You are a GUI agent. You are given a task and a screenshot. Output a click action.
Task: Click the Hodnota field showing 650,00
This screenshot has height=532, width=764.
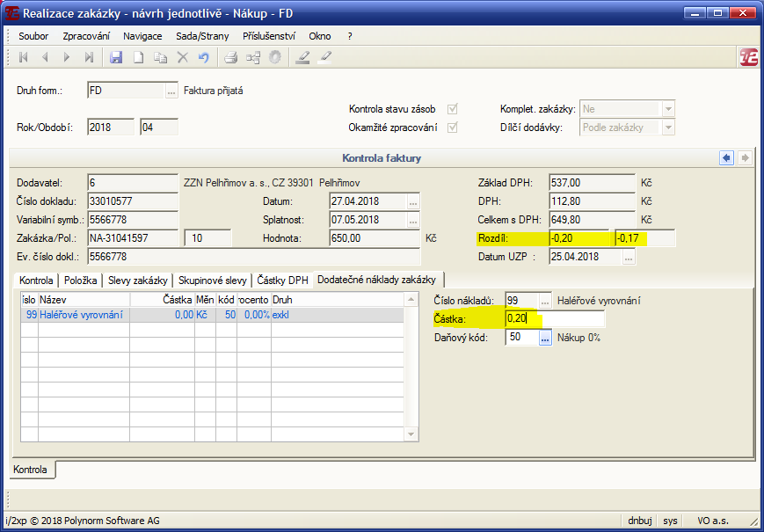(375, 238)
